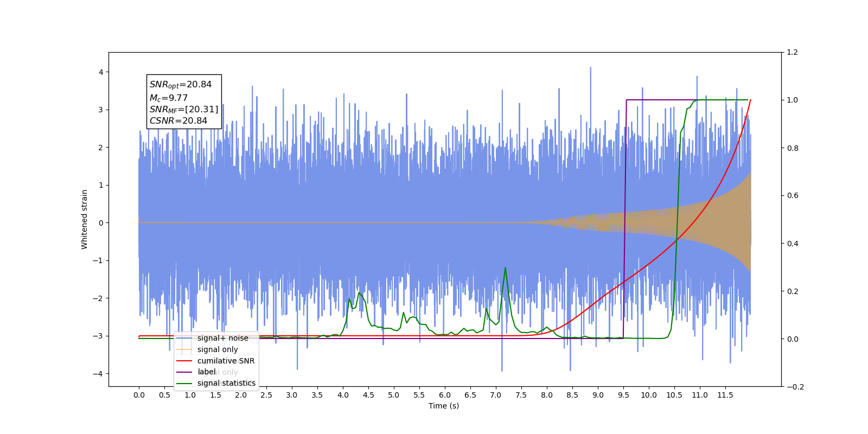This screenshot has height=434, width=868.
Task: Click left y-axis tick label 3
Action: 101,110
